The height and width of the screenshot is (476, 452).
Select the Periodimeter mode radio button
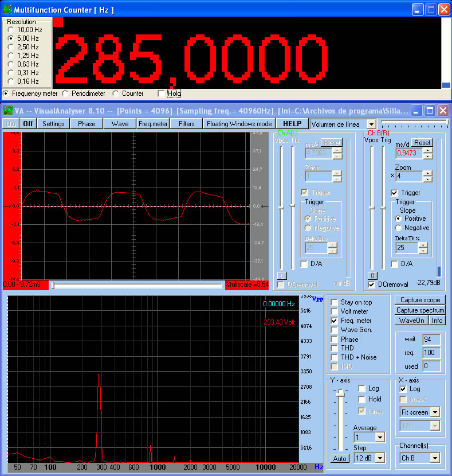click(65, 93)
